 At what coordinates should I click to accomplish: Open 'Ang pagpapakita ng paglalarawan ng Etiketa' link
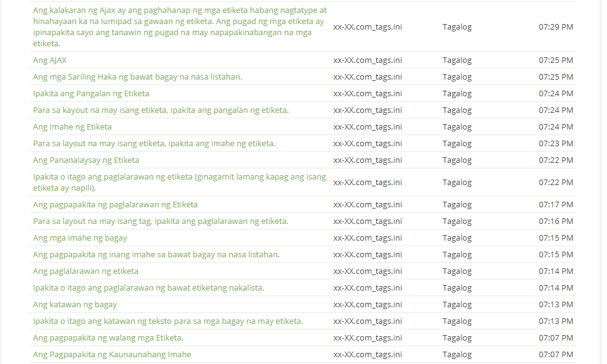(x=115, y=205)
